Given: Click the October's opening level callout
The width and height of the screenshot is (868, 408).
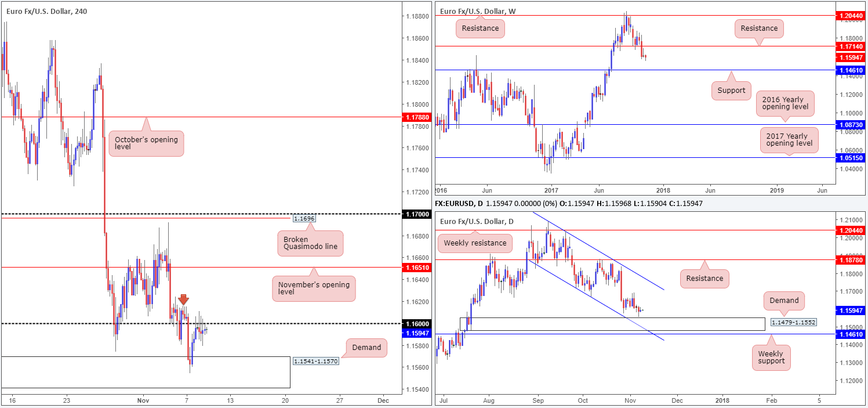Looking at the screenshot, I should point(146,143).
